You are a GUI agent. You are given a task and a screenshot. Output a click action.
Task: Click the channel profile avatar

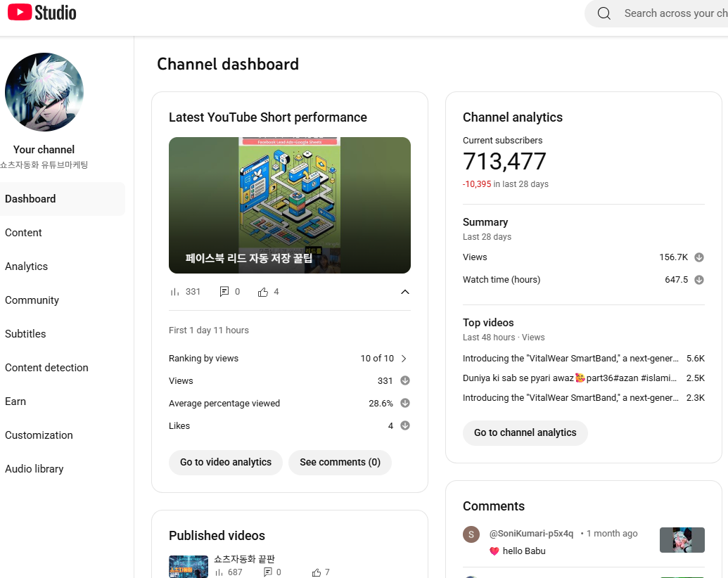pos(44,92)
